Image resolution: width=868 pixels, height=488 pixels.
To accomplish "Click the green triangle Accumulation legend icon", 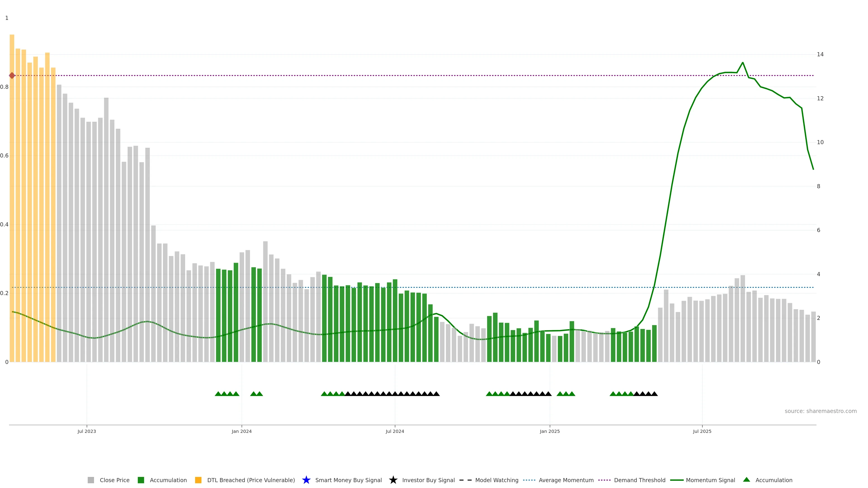I will point(746,480).
